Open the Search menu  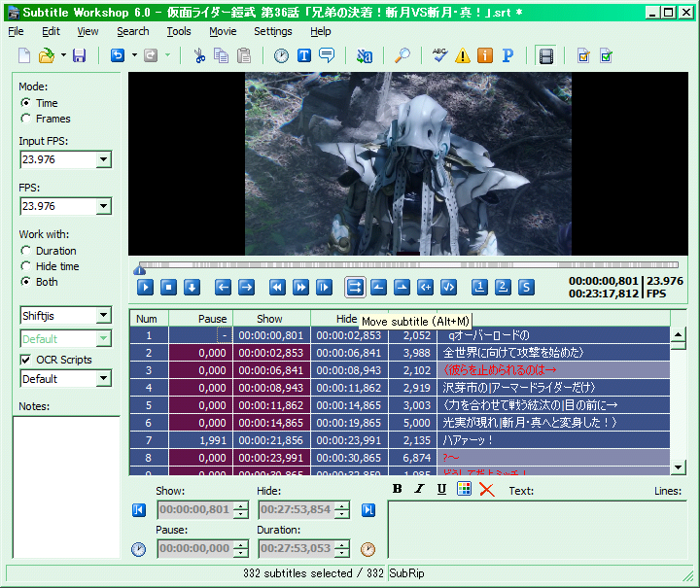[133, 31]
